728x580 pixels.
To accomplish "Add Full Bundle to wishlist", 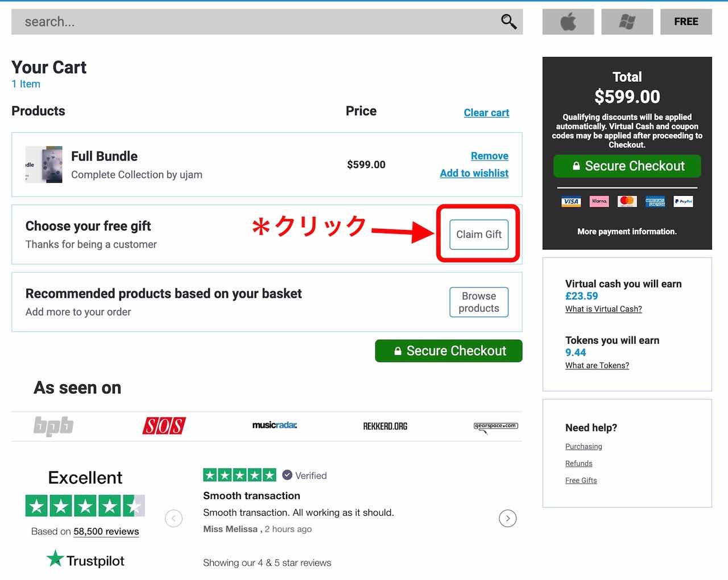I will [474, 173].
